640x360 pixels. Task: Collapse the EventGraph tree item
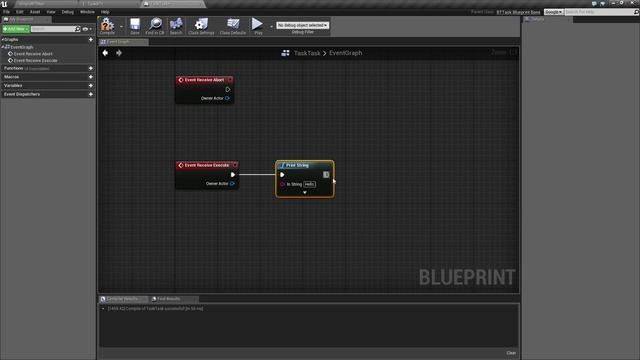tap(3, 47)
